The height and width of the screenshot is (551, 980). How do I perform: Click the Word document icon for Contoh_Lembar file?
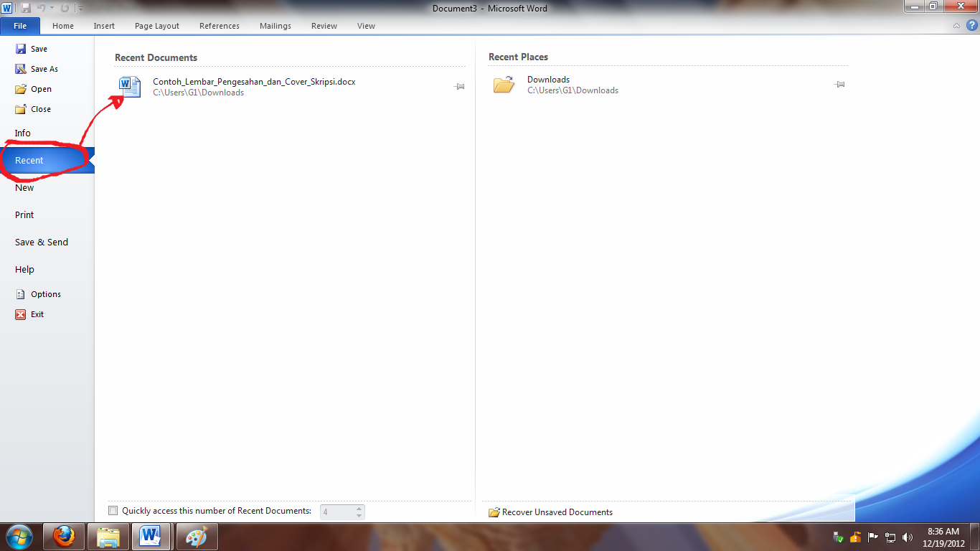130,87
